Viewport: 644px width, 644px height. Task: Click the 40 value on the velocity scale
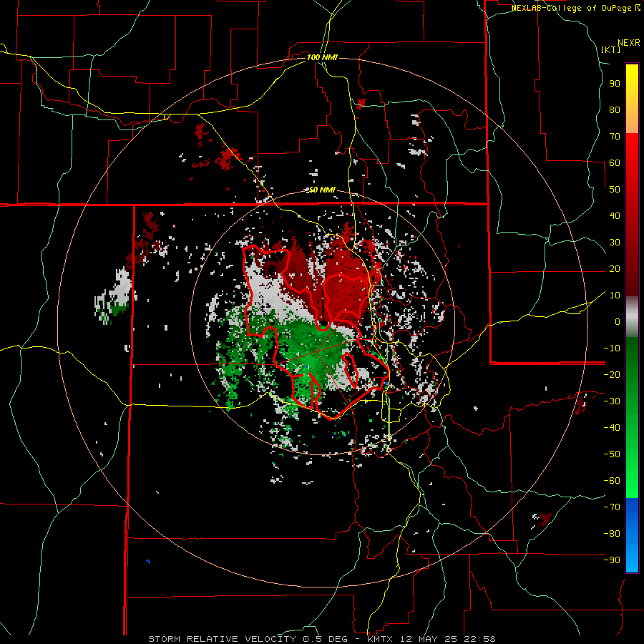click(615, 215)
